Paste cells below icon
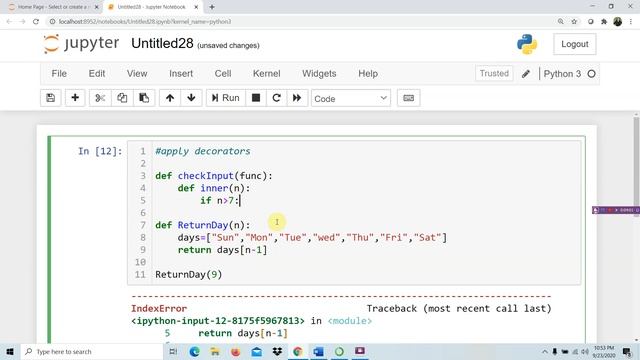Viewport: 640px width, 360px height. [x=144, y=98]
